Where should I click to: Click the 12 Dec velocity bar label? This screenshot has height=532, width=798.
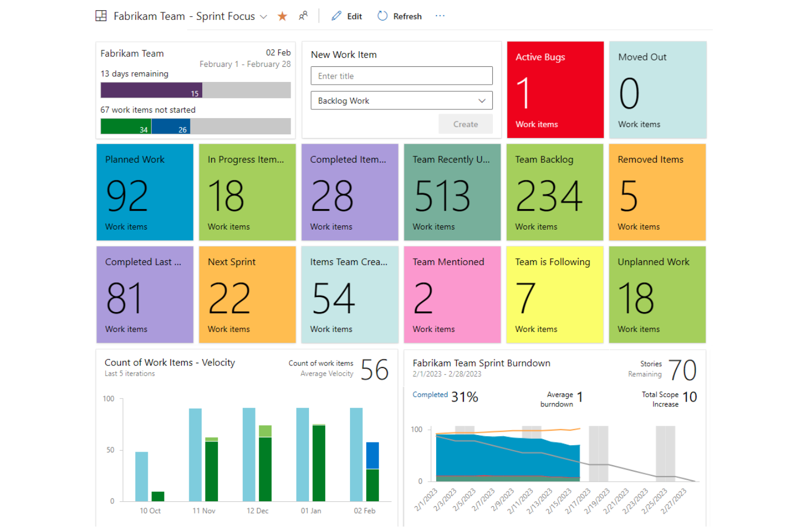(x=257, y=510)
